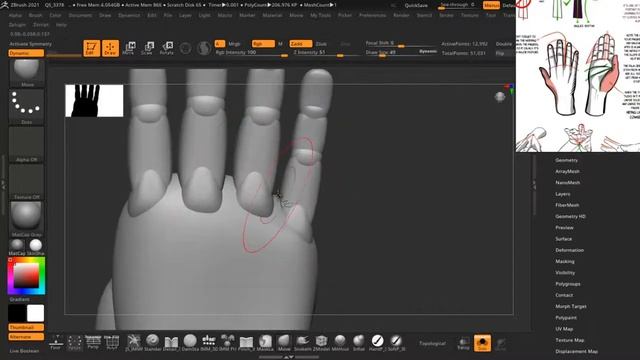This screenshot has width=640, height=360.
Task: Select the DamStandard brush in bottom shelf
Action: pos(190,342)
